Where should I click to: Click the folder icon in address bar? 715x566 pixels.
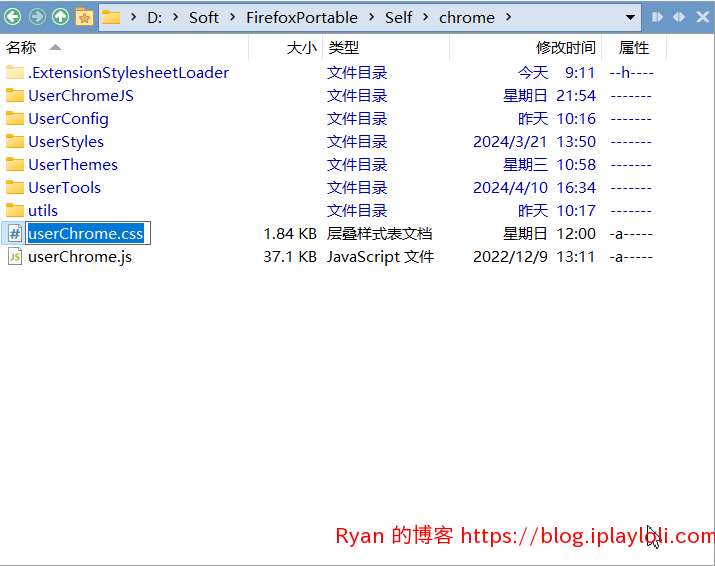coord(111,17)
